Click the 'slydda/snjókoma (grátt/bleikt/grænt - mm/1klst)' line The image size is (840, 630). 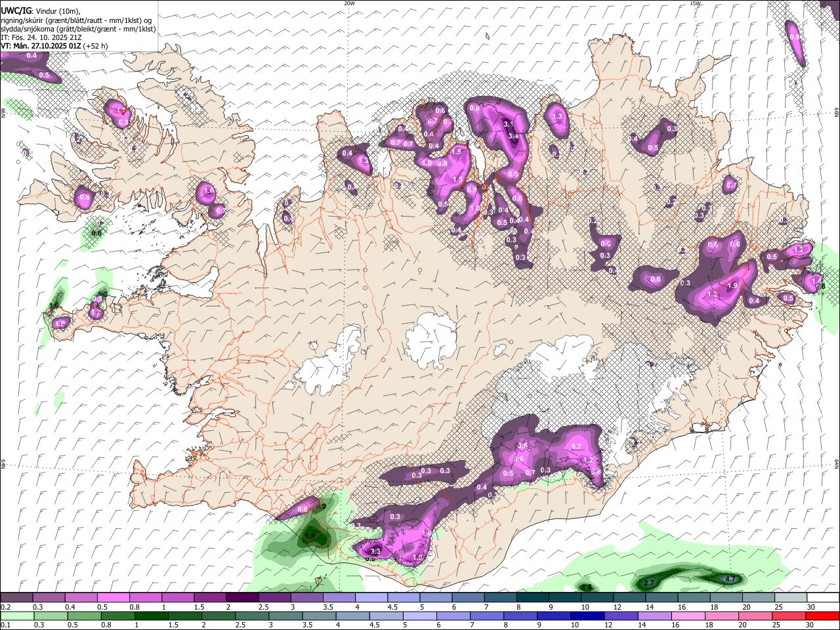pos(78,29)
